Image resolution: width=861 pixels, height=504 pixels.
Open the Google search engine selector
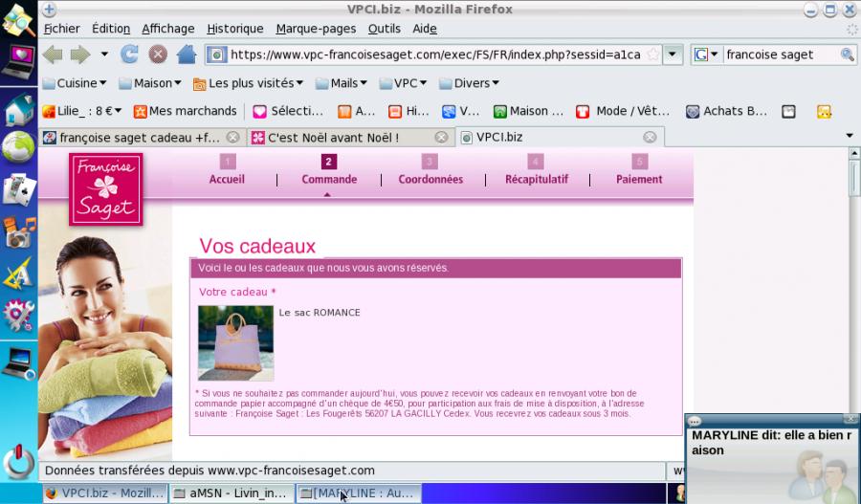click(x=706, y=55)
